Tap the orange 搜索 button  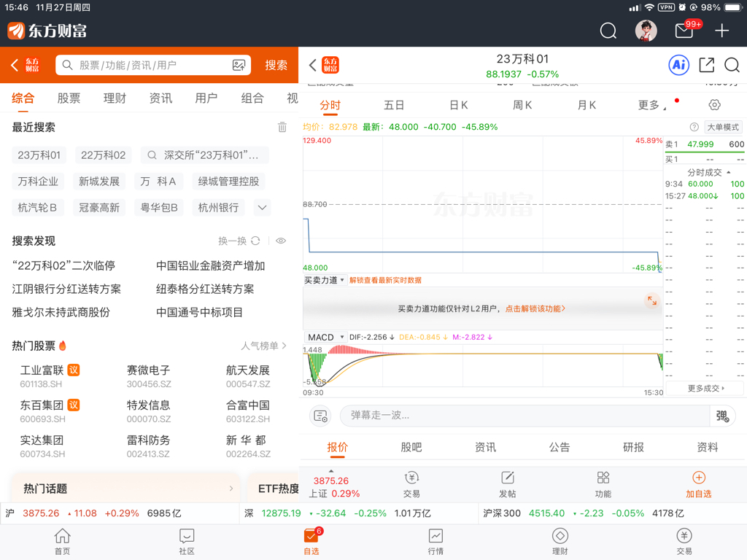276,65
